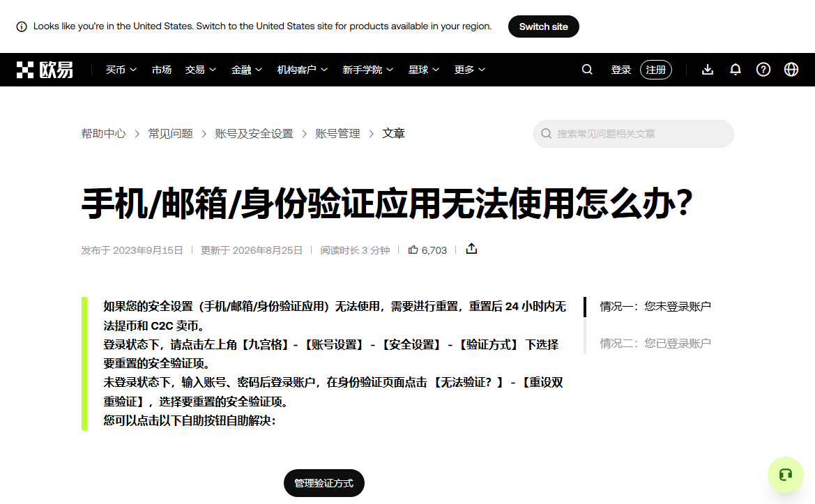Expand the 更多 dropdown menu
This screenshot has width=815, height=504.
[x=470, y=70]
